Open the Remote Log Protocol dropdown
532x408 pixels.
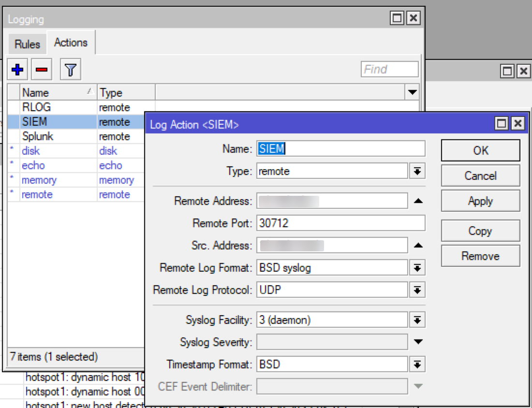(417, 290)
